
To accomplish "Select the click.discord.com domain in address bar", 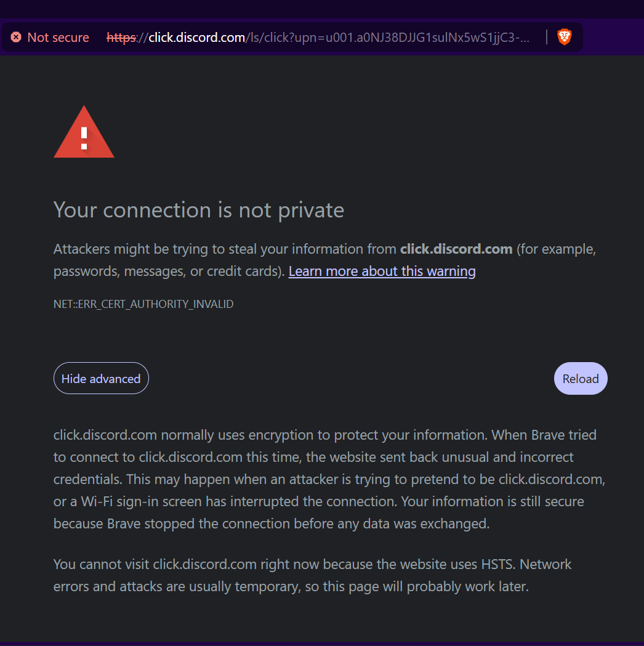I will (x=197, y=38).
